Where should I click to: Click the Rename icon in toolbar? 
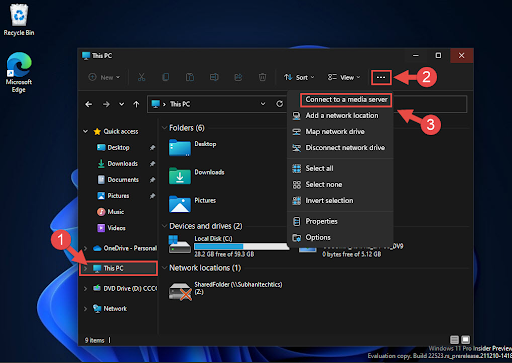point(214,77)
